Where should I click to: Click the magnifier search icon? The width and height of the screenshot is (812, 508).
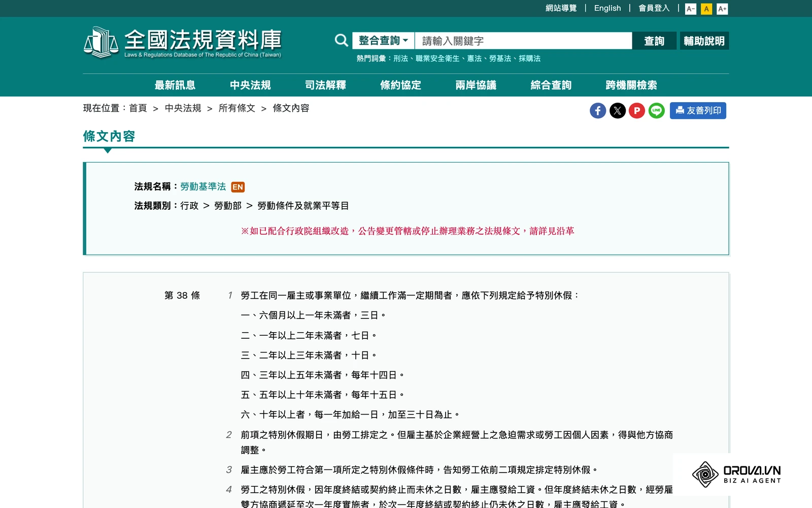click(x=342, y=41)
